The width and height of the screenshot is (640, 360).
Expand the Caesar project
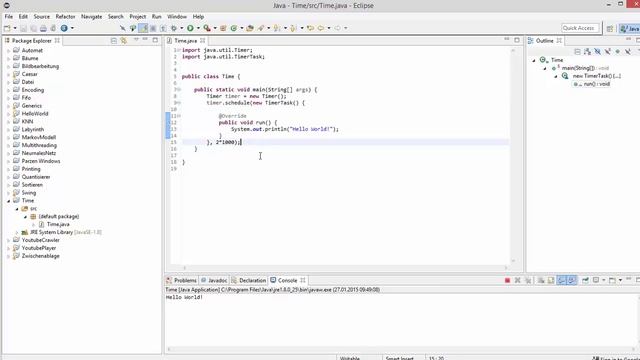(x=9, y=74)
